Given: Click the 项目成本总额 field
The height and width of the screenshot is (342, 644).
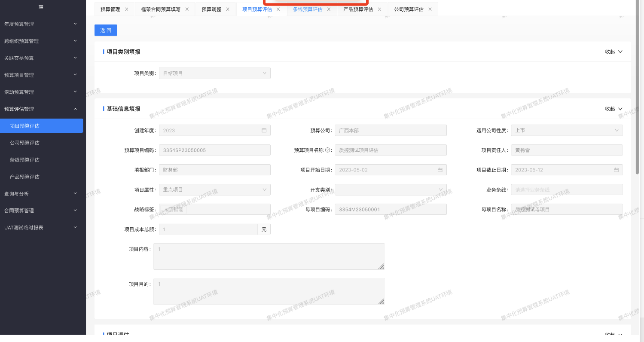Looking at the screenshot, I should click(x=208, y=229).
